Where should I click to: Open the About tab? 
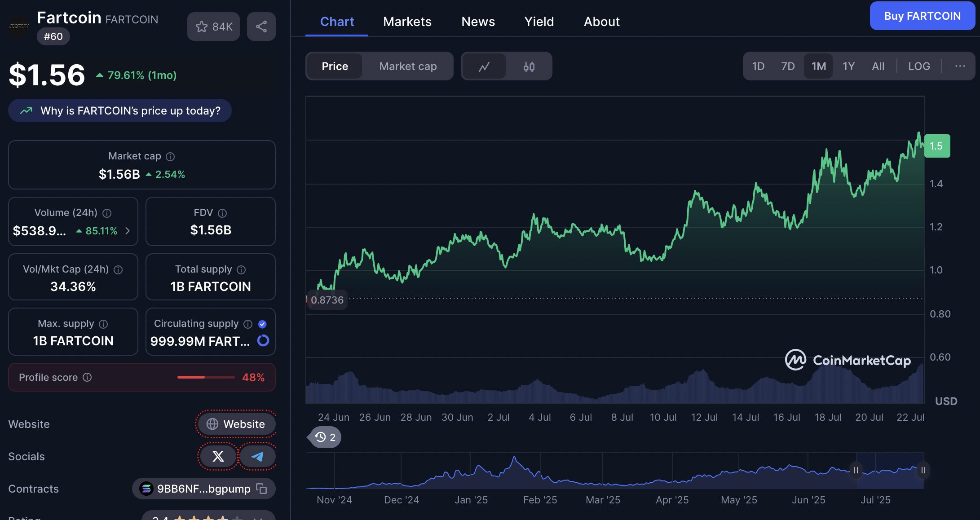[601, 22]
